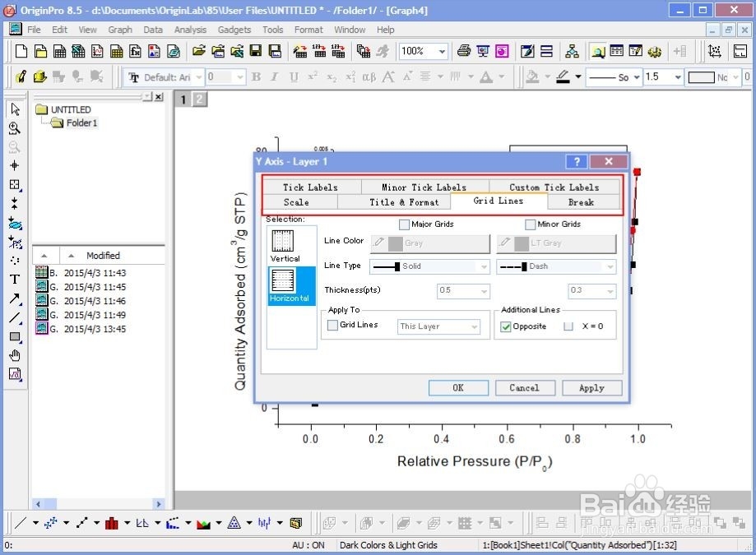Switch to the Title & Format tab
This screenshot has height=555, width=756.
click(x=405, y=202)
